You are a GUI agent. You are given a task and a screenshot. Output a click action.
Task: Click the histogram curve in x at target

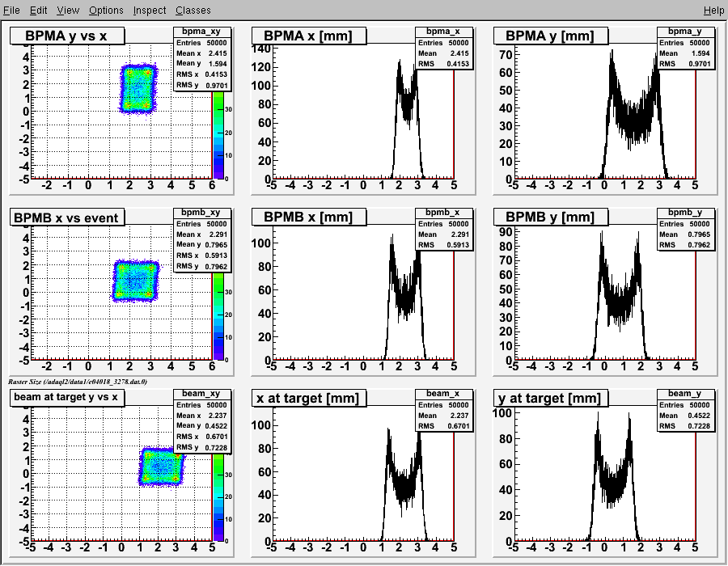click(x=404, y=485)
